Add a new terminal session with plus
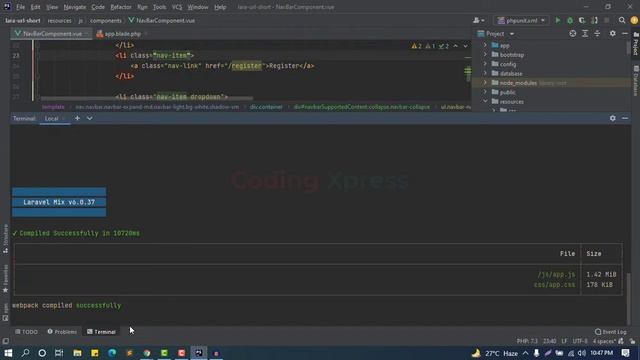This screenshot has width=640, height=360. tap(77, 118)
